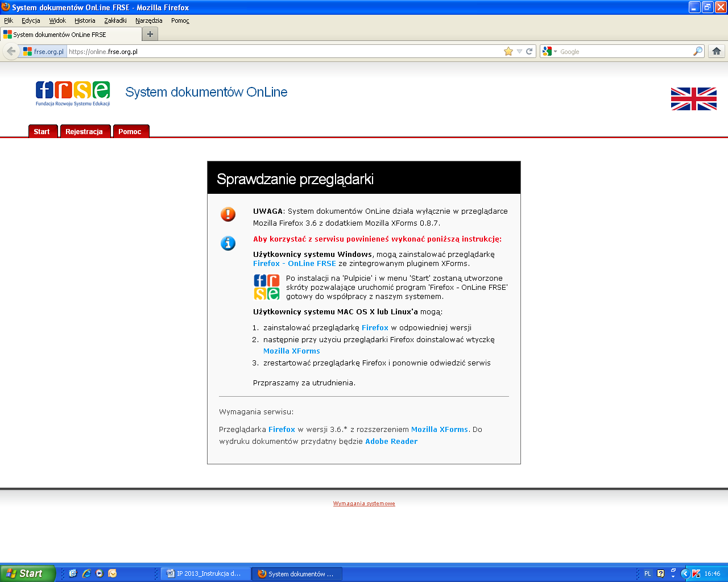
Task: Open the Rejestracja site tab
Action: click(x=84, y=131)
